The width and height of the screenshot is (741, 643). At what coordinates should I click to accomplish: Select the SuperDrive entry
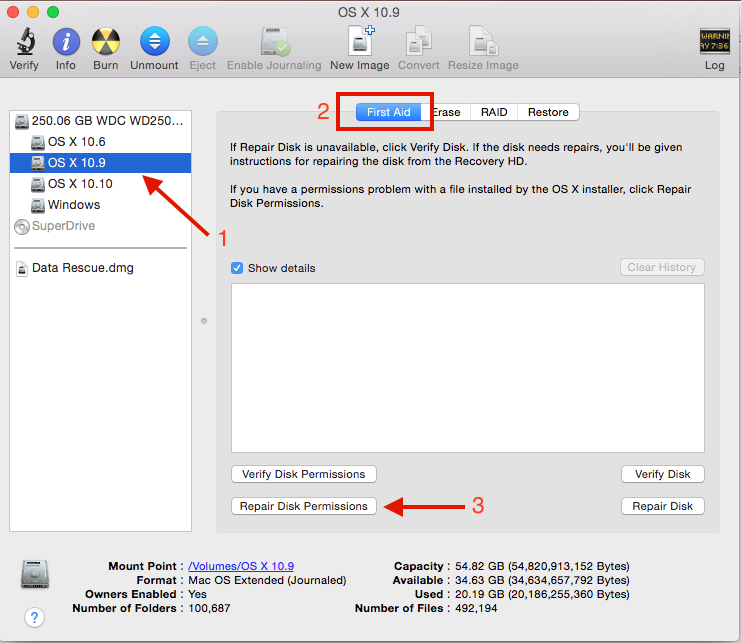pos(100,226)
